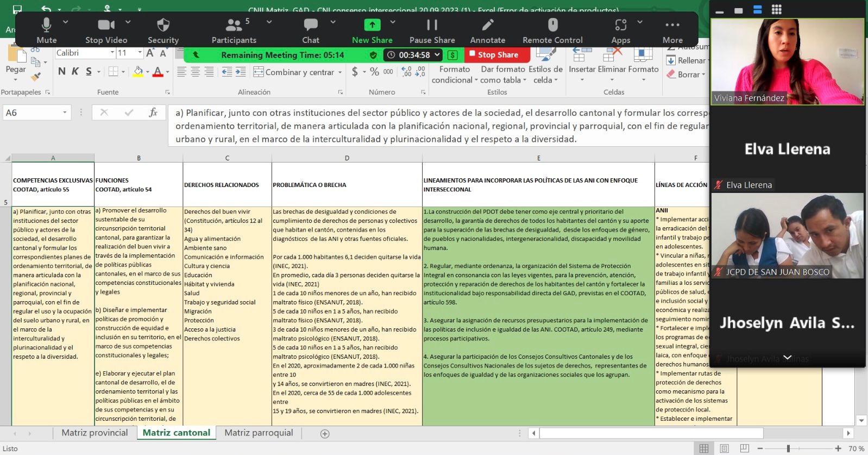The height and width of the screenshot is (455, 868).
Task: Open Zoom Security options
Action: coord(163,30)
